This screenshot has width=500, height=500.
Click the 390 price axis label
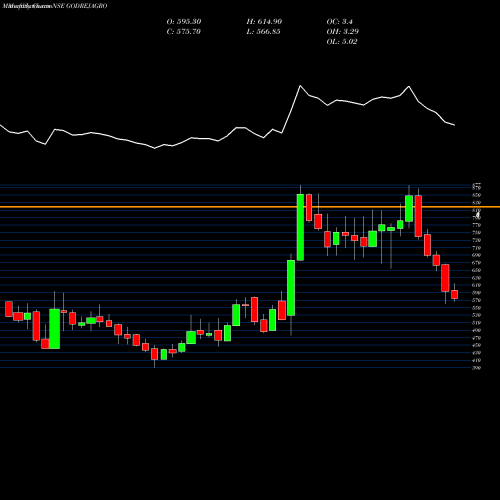point(476,368)
